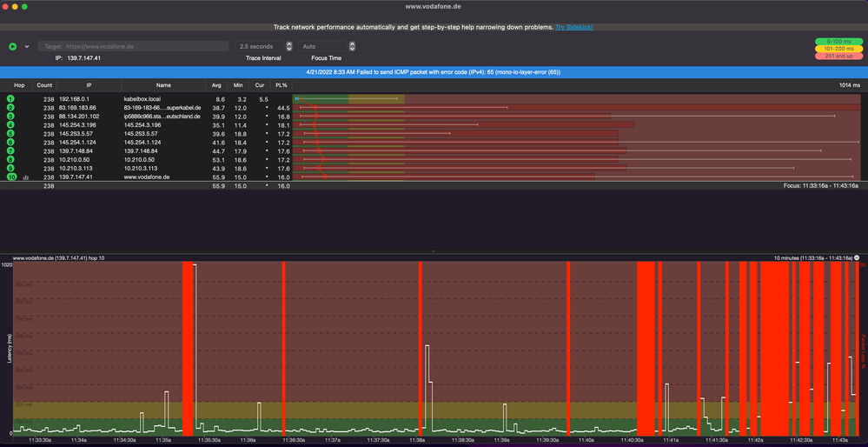Click the green 0-100 ms legend swatch
This screenshot has height=447, width=868.
(x=839, y=42)
